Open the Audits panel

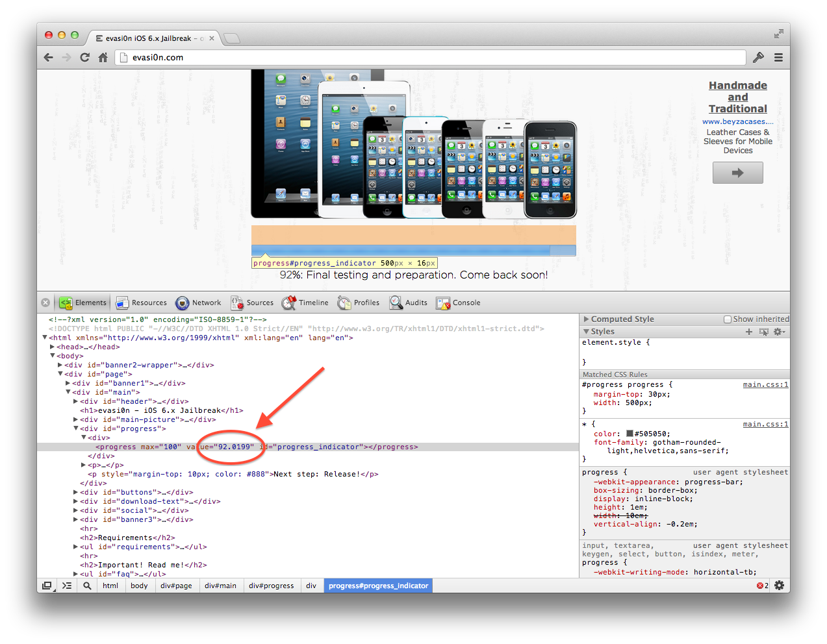click(409, 303)
